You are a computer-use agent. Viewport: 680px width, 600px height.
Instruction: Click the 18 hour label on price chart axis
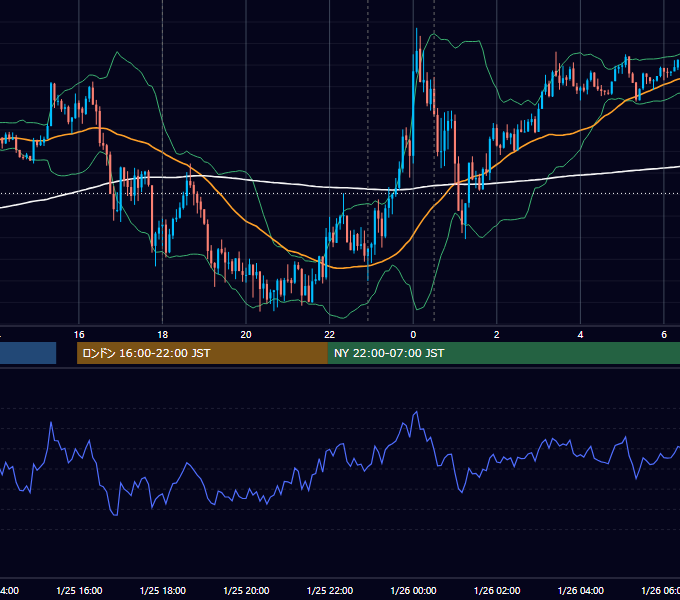[x=163, y=335]
